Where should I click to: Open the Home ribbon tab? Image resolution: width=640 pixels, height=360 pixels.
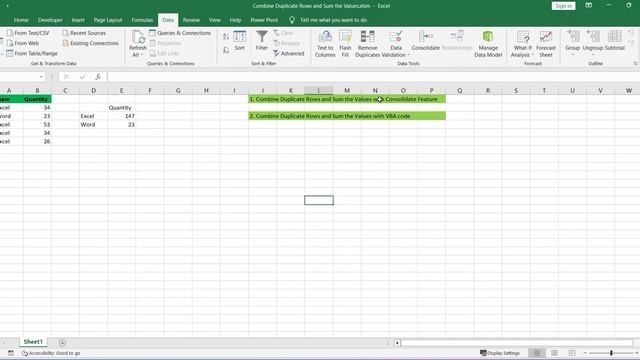21,20
